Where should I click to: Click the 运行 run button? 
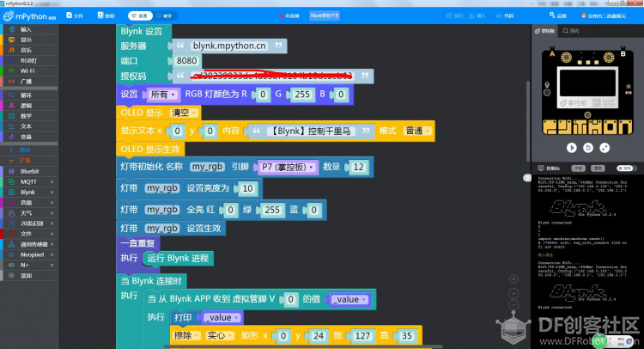[454, 15]
